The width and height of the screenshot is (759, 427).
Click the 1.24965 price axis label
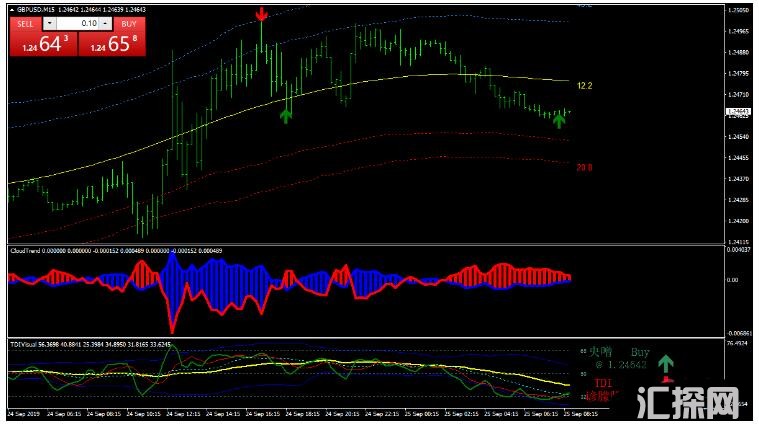click(x=739, y=31)
